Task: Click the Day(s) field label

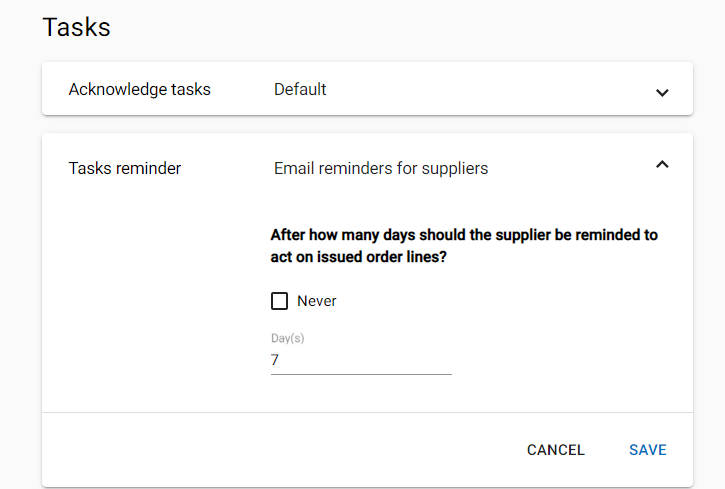Action: [288, 338]
